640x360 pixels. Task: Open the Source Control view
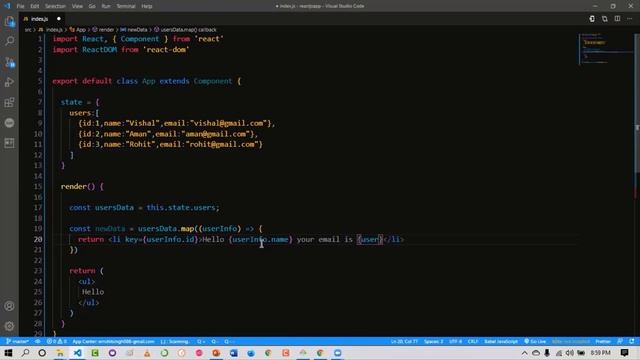[9, 62]
